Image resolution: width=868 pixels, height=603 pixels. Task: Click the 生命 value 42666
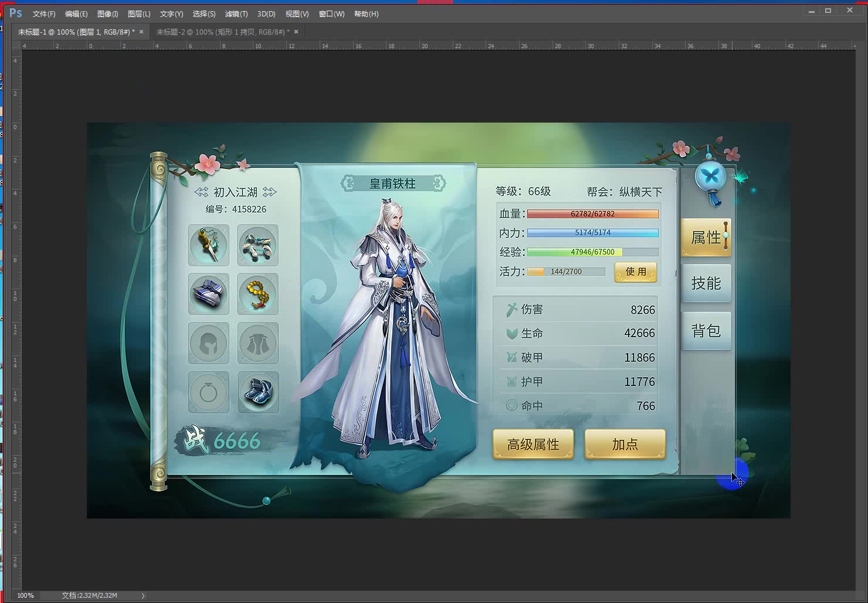[x=639, y=333]
